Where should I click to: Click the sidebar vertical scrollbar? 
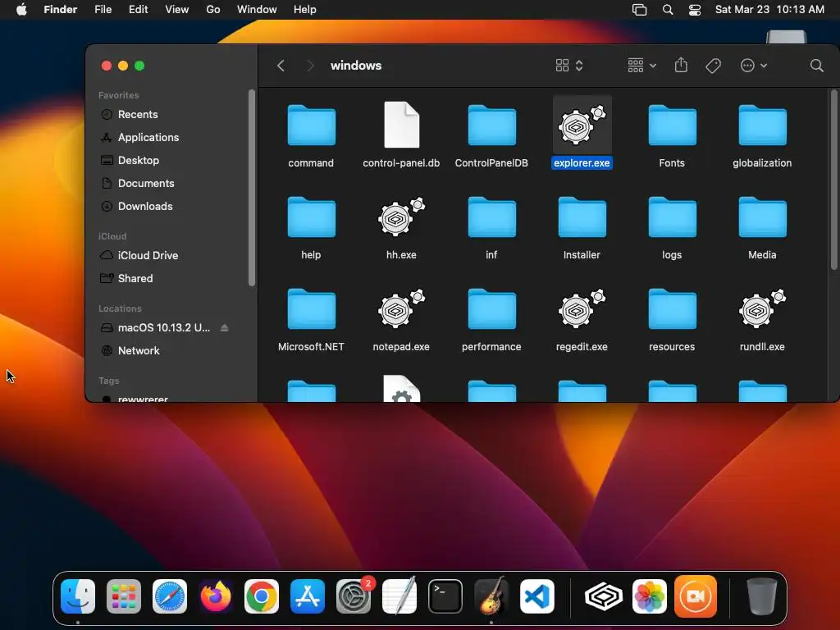(252, 188)
